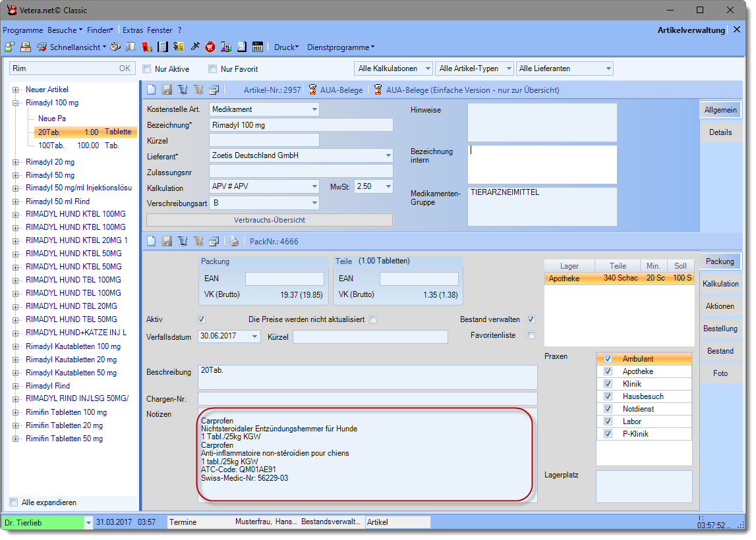Click the printer icon next to PackNr.
756x540 pixels.
235,241
